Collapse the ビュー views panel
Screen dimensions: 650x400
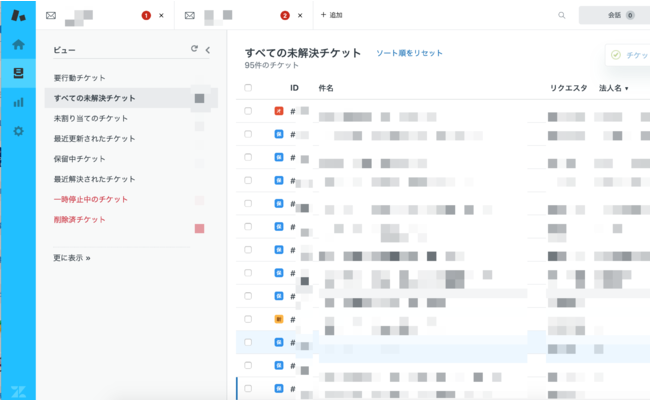207,49
